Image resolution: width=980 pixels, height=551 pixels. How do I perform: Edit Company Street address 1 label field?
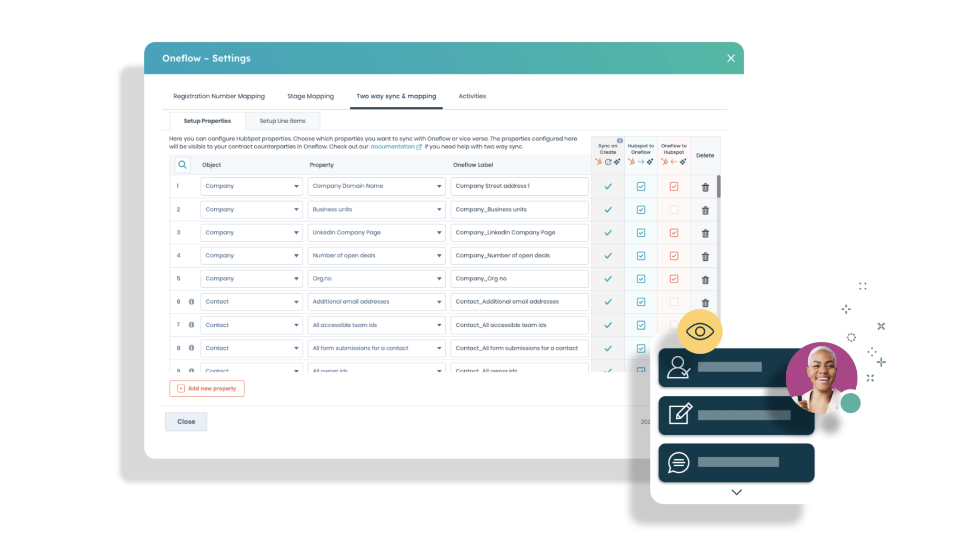pos(519,186)
